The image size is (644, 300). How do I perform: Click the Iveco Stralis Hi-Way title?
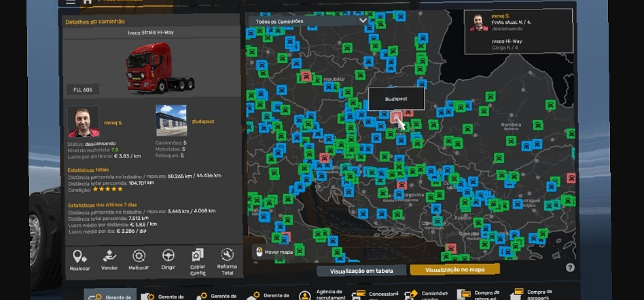(x=151, y=33)
